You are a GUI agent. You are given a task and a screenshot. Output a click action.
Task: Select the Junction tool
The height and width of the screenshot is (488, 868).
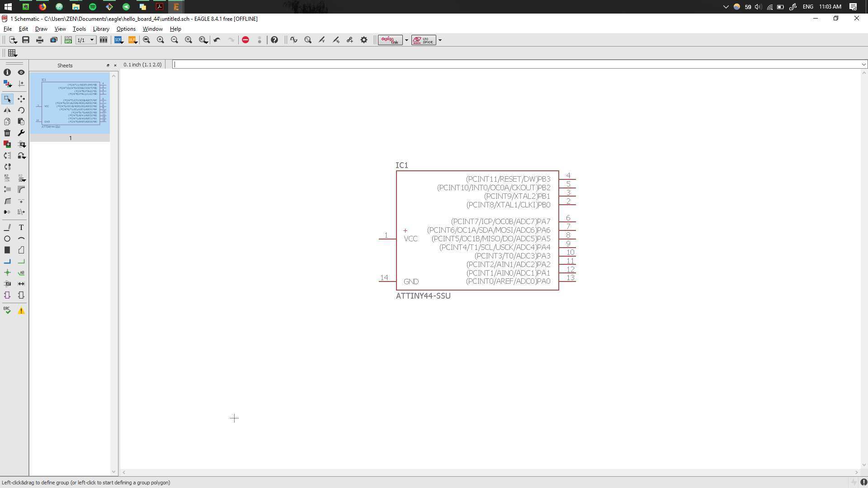tap(7, 272)
